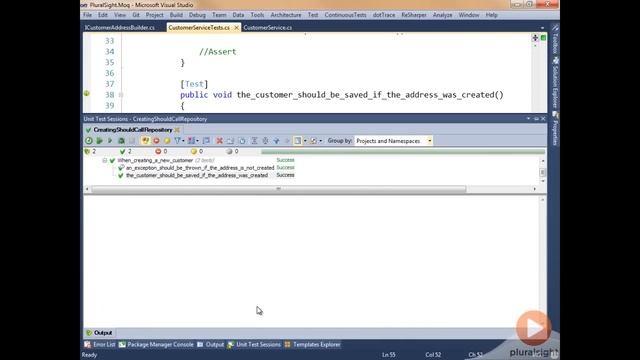The image size is (640, 360).
Task: Close the CreatingShouldCallRepository session tab
Action: point(178,130)
